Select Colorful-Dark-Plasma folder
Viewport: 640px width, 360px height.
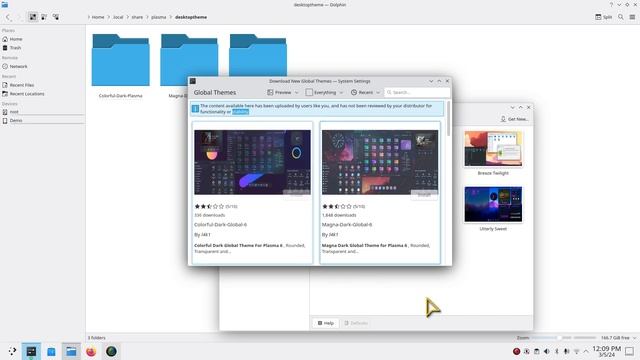click(120, 66)
